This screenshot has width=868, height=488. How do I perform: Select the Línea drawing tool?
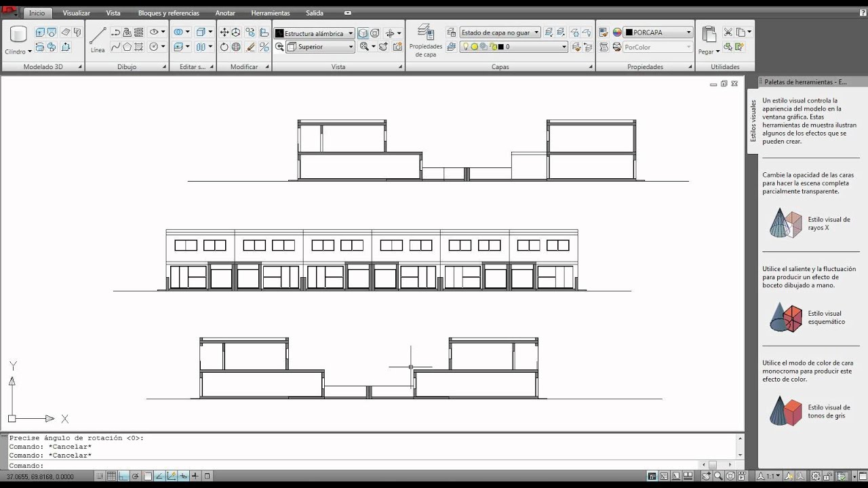98,39
